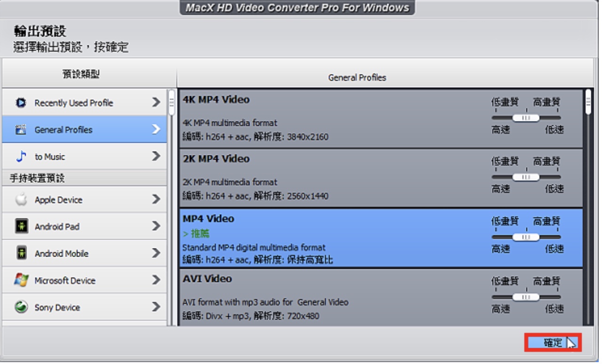Click the 預設類型 column header
Screen dimensions: 602x364
coord(81,75)
